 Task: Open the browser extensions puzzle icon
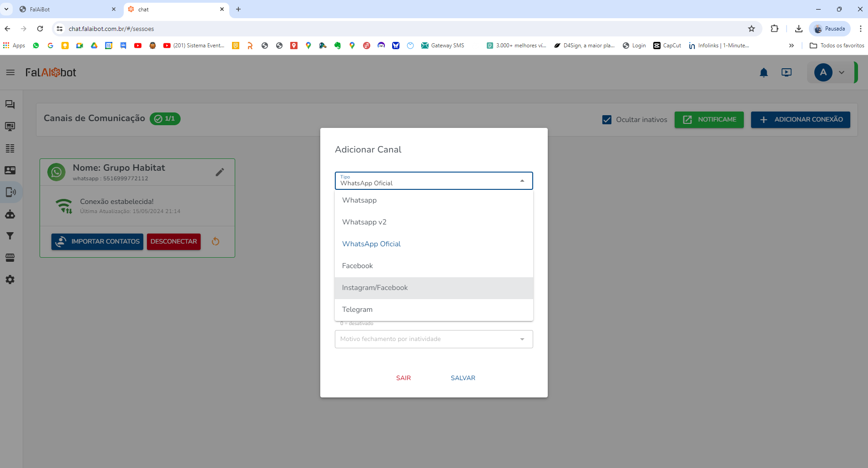click(x=774, y=29)
